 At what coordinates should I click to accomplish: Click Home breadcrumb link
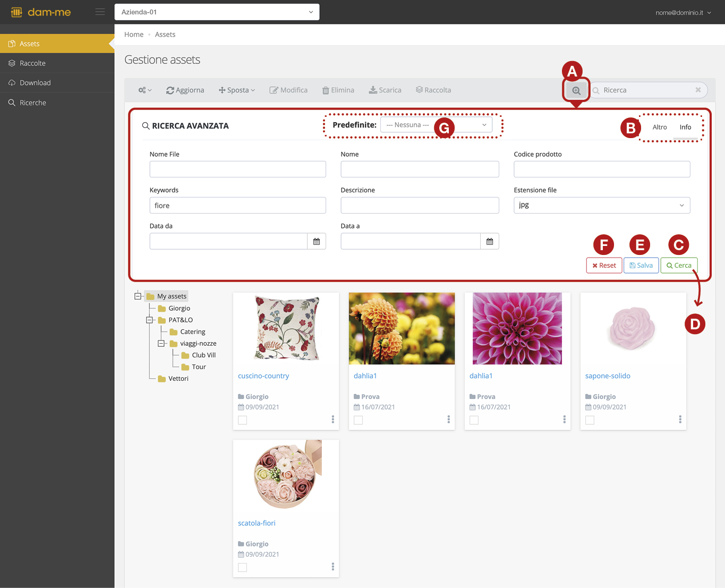click(x=134, y=35)
